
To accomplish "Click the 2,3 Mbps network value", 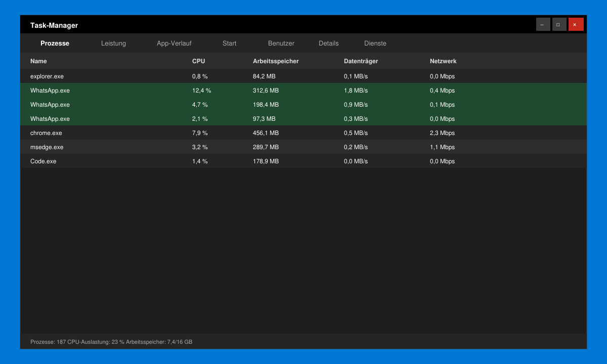I will coord(442,133).
